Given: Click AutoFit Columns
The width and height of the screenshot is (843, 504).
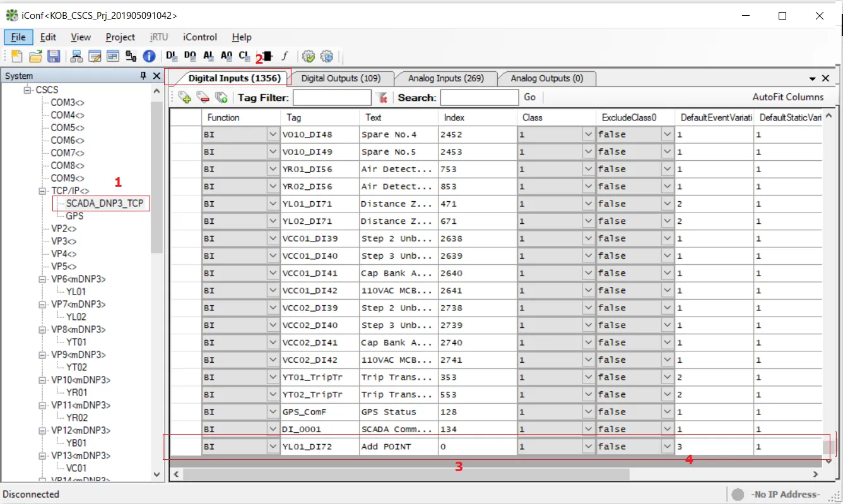Looking at the screenshot, I should [788, 97].
